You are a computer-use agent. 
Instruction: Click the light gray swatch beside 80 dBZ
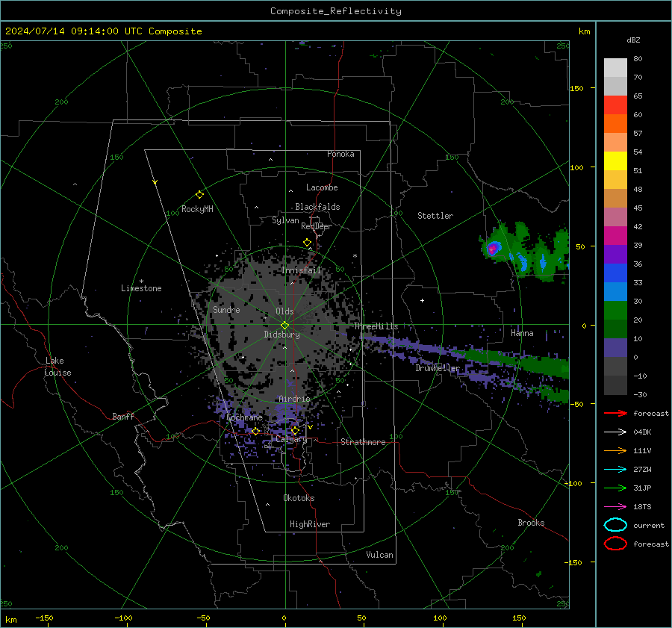pos(615,67)
